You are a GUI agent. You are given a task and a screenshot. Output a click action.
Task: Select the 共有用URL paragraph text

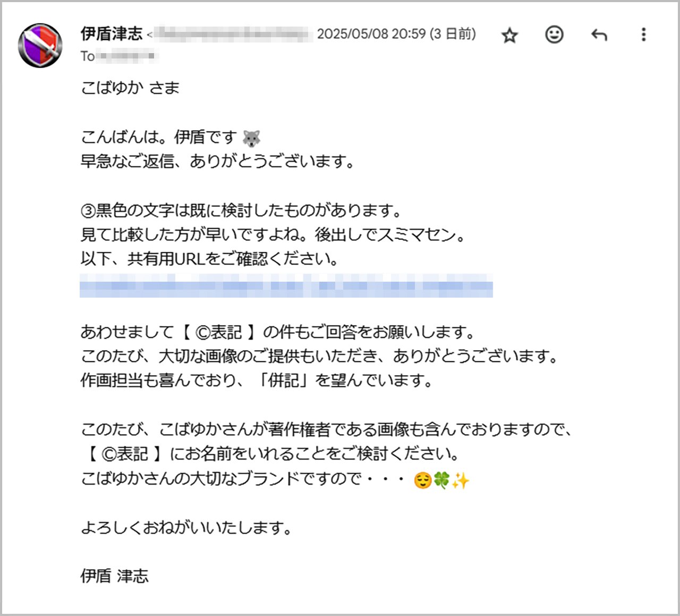click(x=210, y=259)
